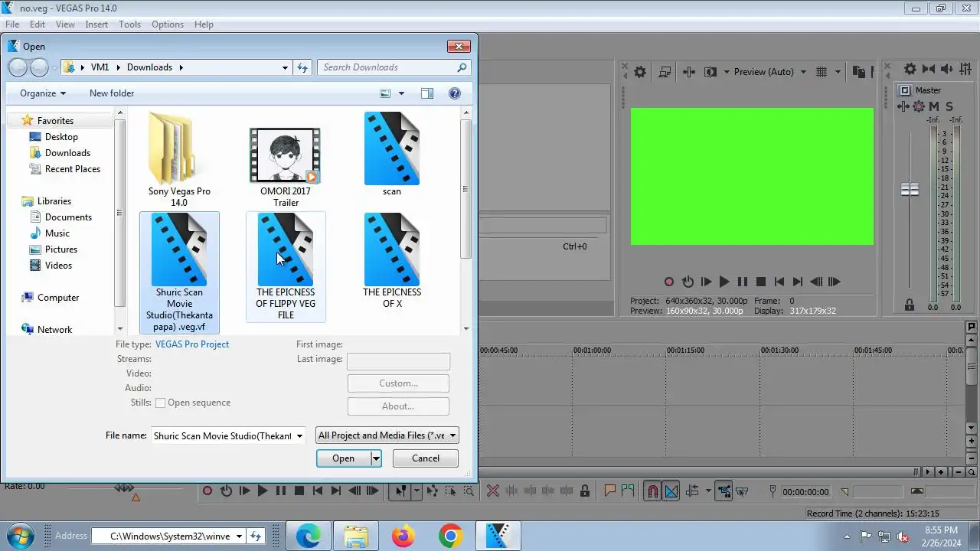Click the arrow beside the Open button
Screen dimensions: 980x551
pyautogui.click(x=376, y=458)
